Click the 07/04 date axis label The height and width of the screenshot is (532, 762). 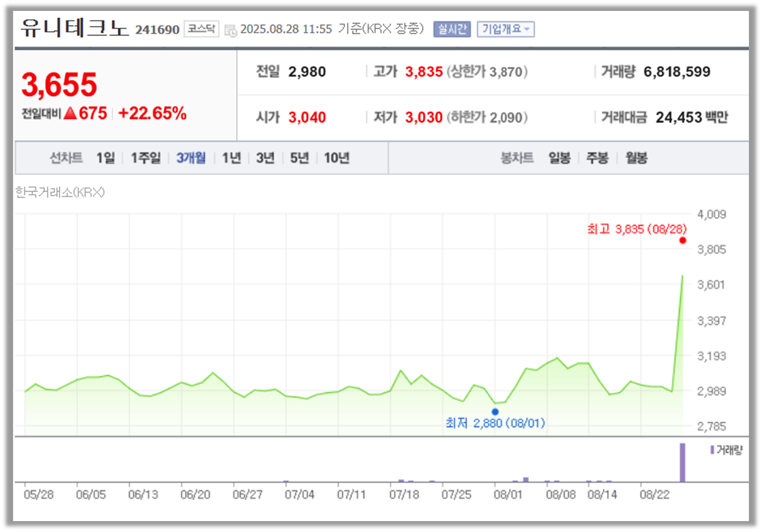[299, 495]
